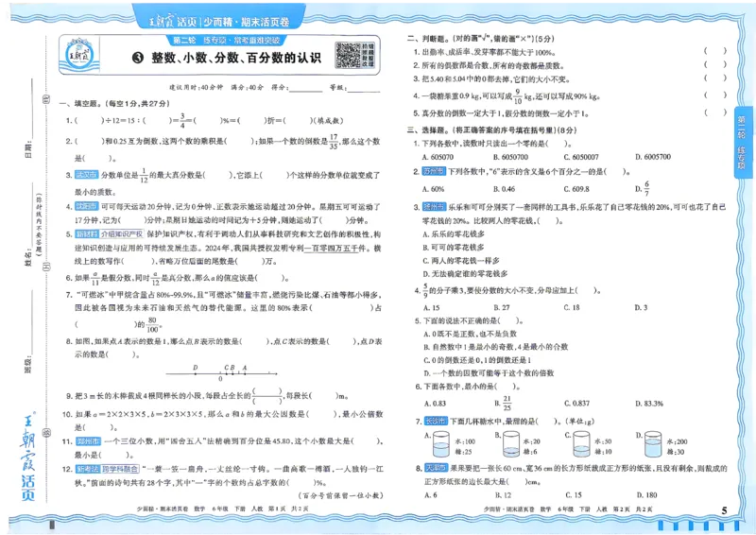Click the 介绍知识产权 label on question 5

(122, 234)
